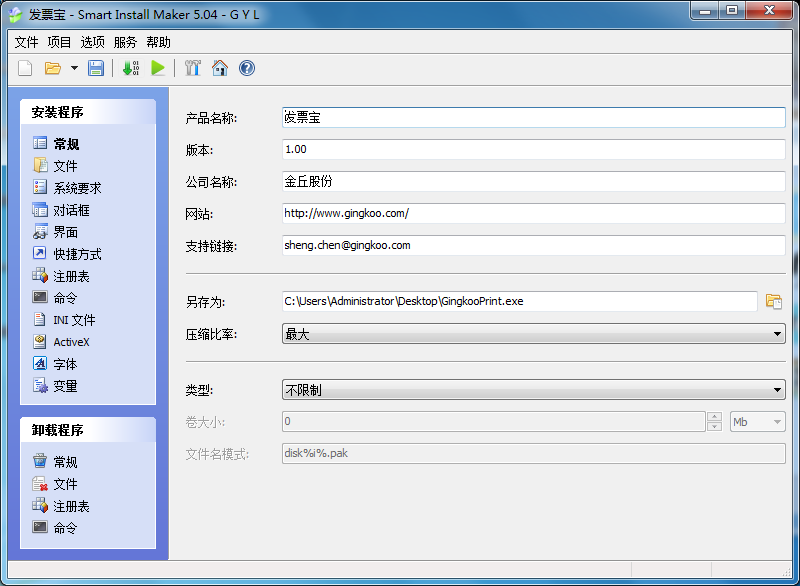The image size is (800, 586).
Task: Open the 压缩比率 dropdown
Action: tap(534, 334)
